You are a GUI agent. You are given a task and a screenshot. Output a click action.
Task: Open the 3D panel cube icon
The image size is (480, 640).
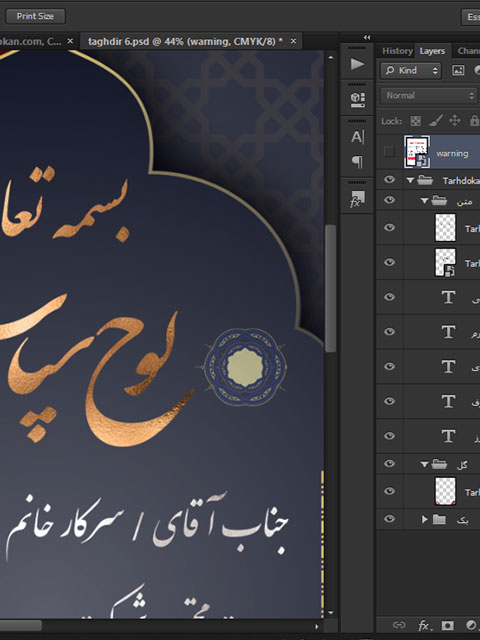[x=358, y=99]
